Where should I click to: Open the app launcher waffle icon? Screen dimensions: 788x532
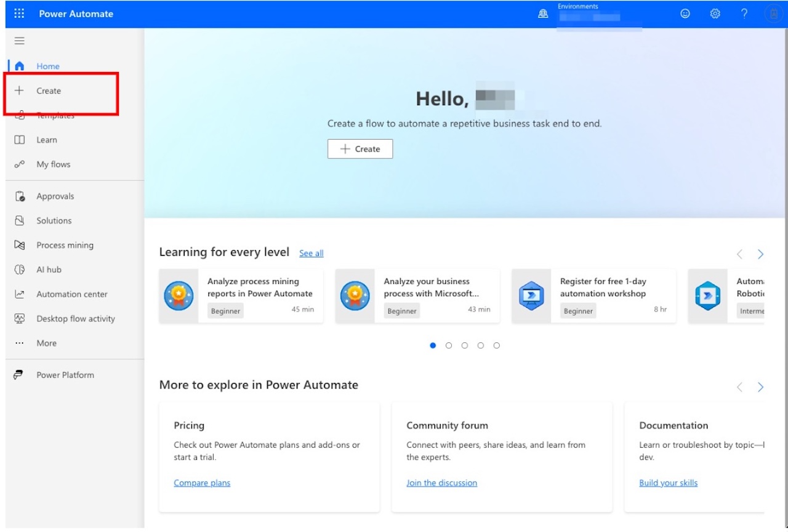(19, 14)
